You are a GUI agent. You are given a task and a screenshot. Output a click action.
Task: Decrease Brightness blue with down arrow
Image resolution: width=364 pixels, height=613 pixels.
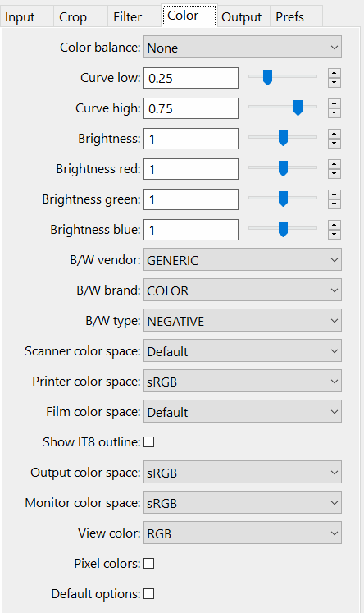[334, 235]
